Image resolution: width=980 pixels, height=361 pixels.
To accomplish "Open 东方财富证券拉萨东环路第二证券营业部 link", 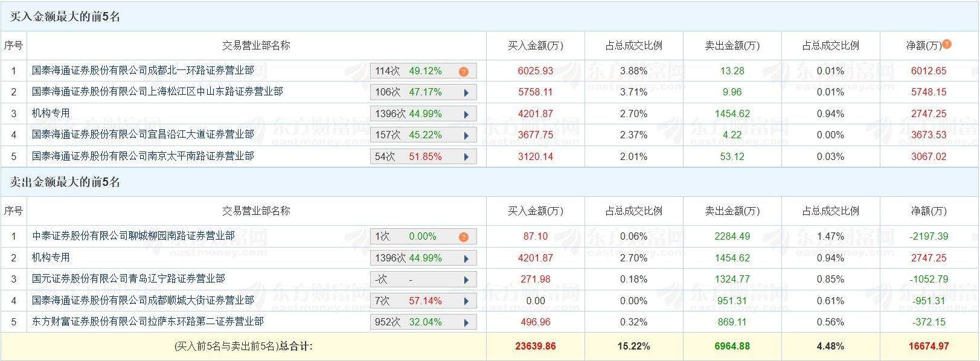I will click(x=148, y=321).
